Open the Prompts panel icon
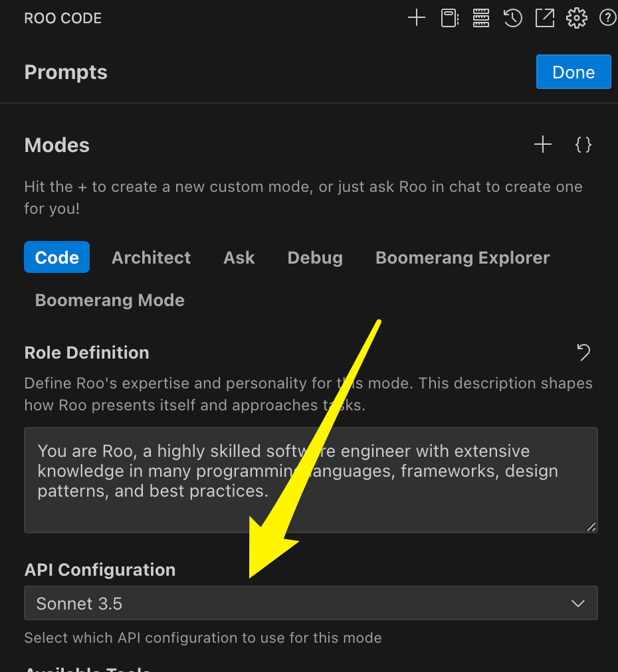618x672 pixels. click(x=449, y=18)
